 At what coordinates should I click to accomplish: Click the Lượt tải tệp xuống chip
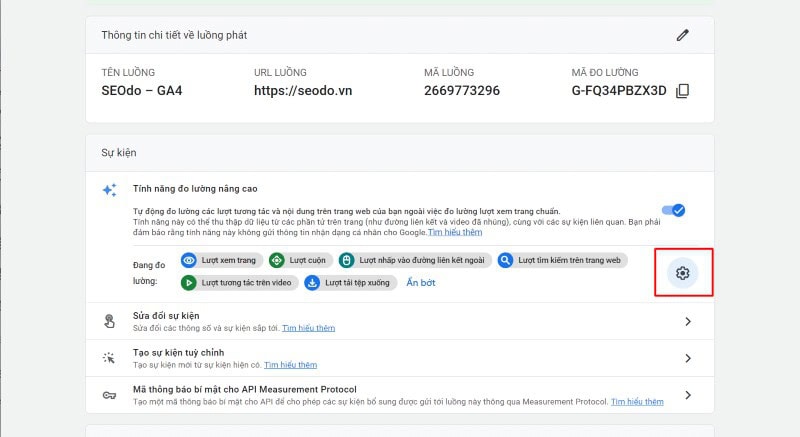coord(351,282)
